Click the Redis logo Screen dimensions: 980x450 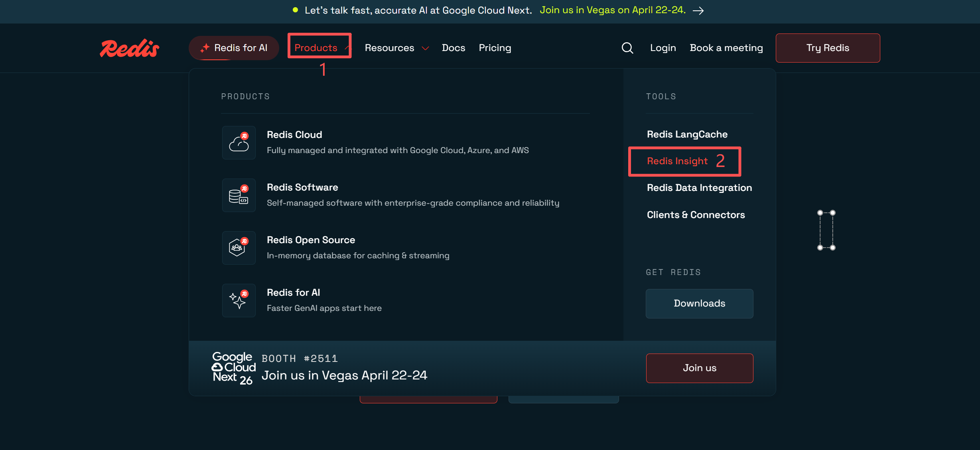click(129, 48)
